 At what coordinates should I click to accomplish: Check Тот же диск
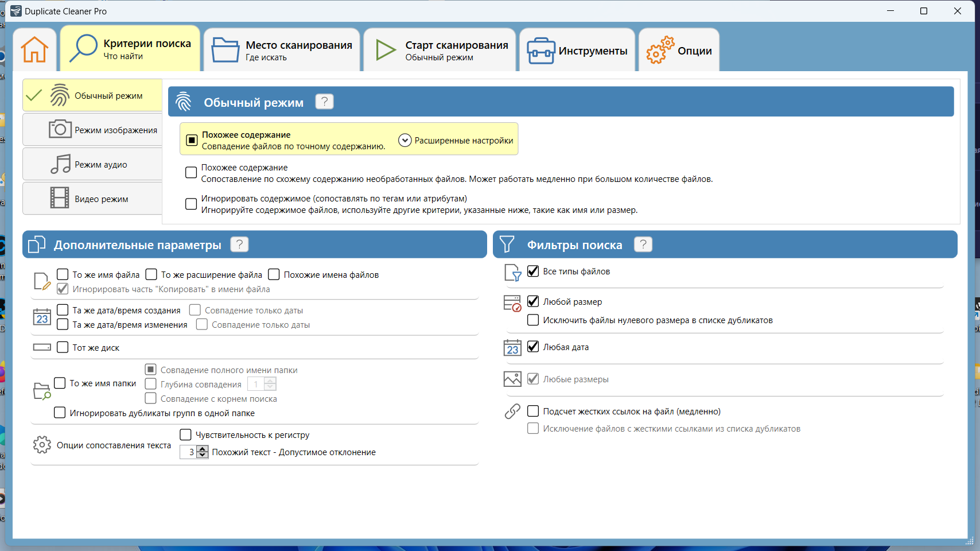click(x=63, y=347)
